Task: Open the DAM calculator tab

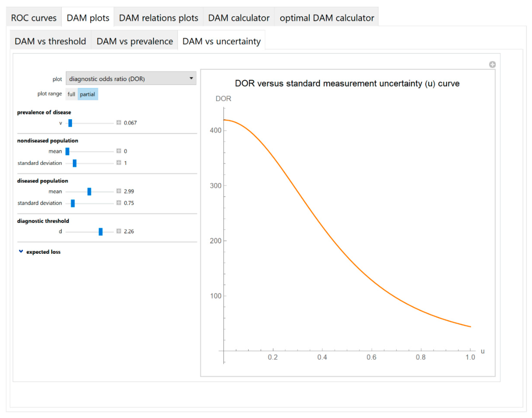Action: coord(239,18)
